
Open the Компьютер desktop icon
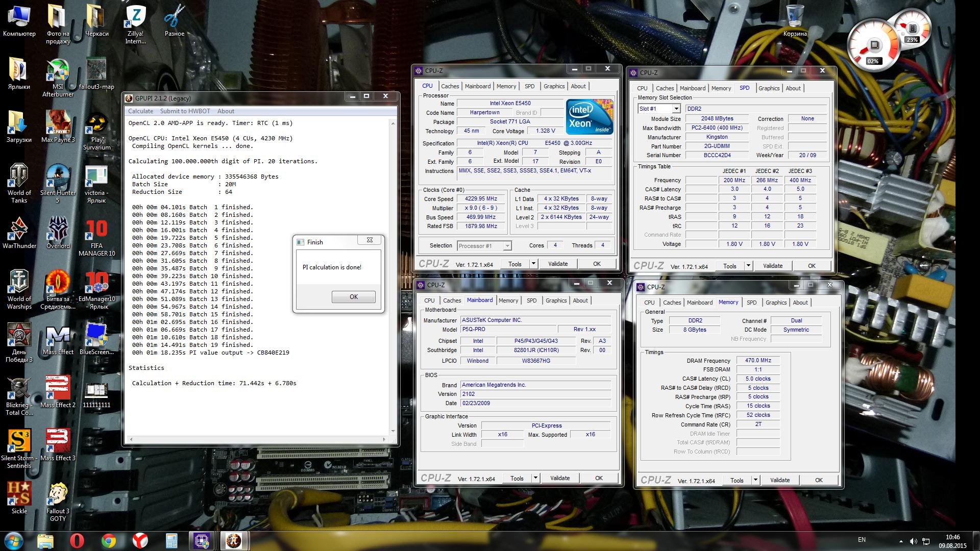19,22
